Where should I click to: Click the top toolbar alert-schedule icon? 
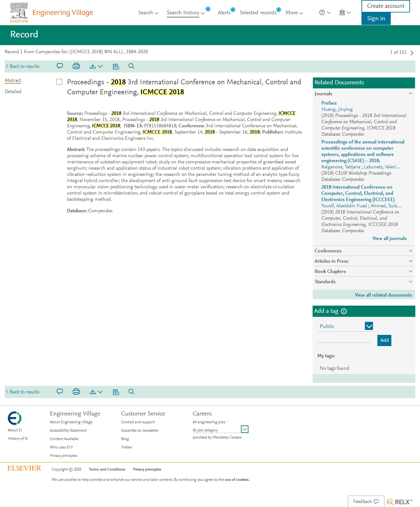(x=116, y=66)
